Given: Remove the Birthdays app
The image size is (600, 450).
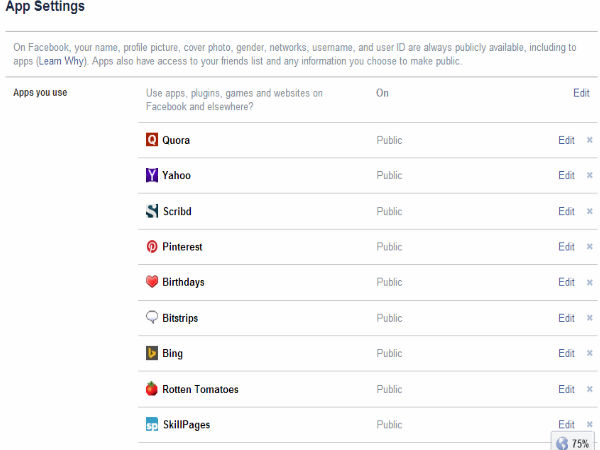Looking at the screenshot, I should (x=590, y=282).
